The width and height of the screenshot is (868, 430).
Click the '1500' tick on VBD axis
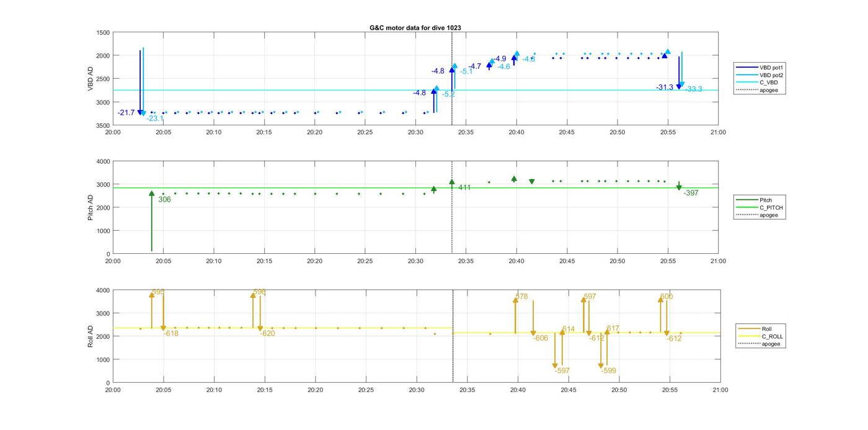103,33
